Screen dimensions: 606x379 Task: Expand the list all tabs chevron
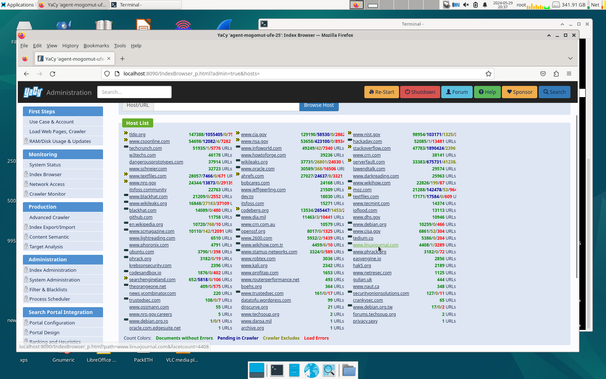tap(570, 59)
